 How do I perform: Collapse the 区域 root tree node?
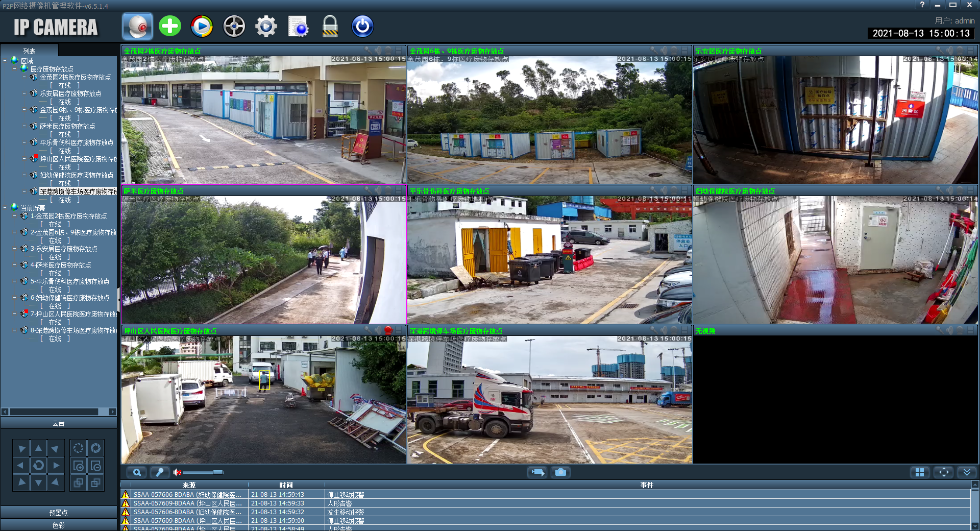point(5,61)
